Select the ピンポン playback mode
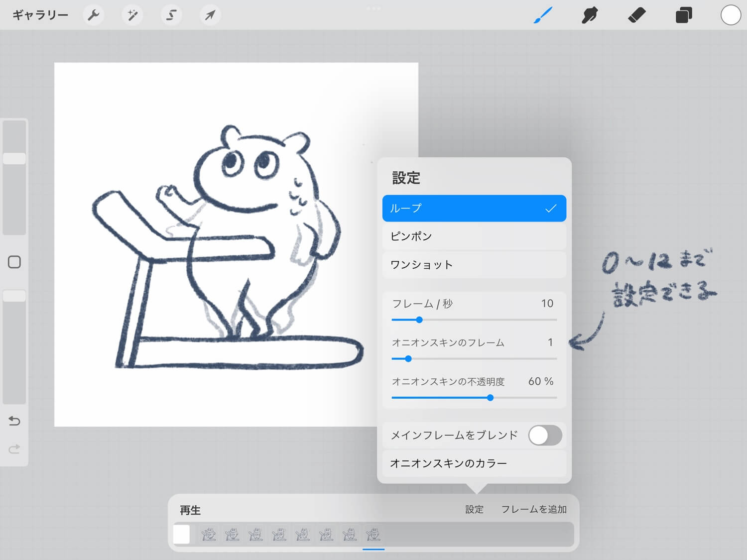This screenshot has height=560, width=747. tap(474, 236)
